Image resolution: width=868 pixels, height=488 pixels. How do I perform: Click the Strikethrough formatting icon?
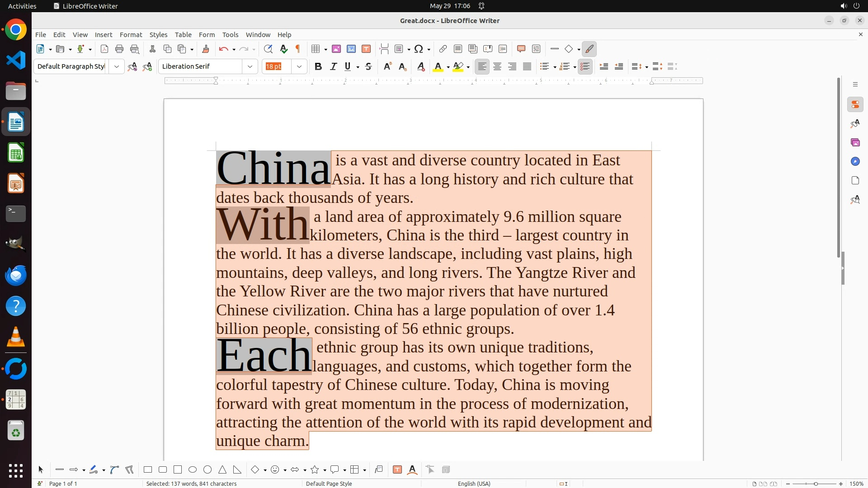(368, 67)
